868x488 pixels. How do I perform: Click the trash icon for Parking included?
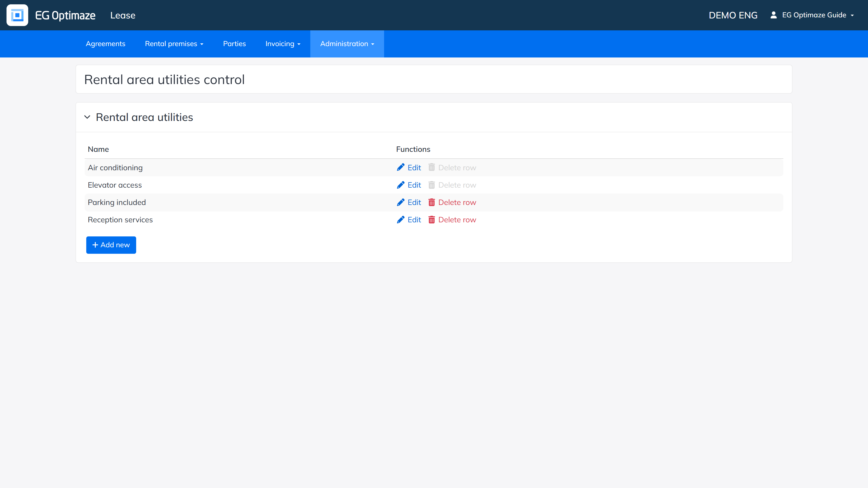pyautogui.click(x=432, y=202)
